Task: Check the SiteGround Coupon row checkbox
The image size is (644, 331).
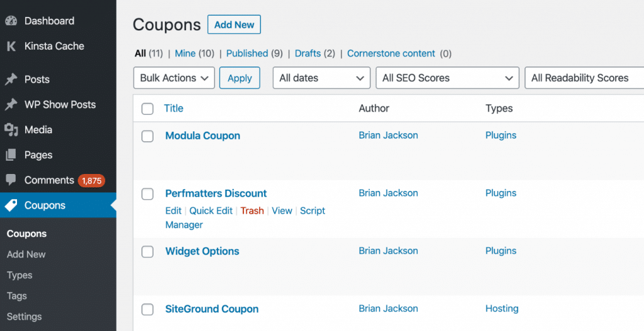Action: pyautogui.click(x=147, y=310)
